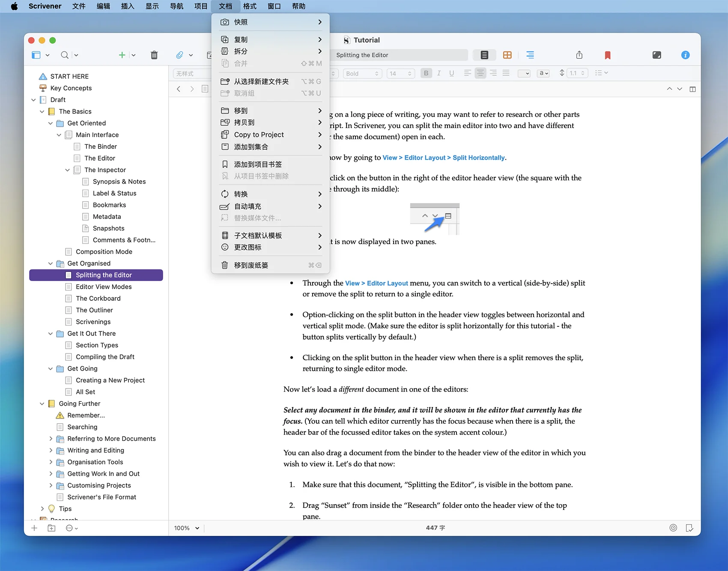Open the 100% zoom dropdown
The height and width of the screenshot is (571, 728).
tap(187, 528)
